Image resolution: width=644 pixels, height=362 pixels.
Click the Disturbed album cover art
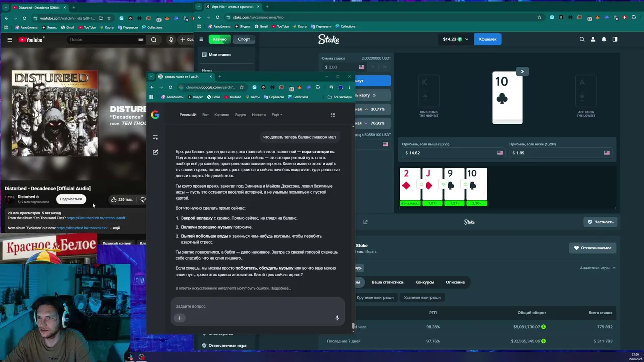click(x=55, y=114)
